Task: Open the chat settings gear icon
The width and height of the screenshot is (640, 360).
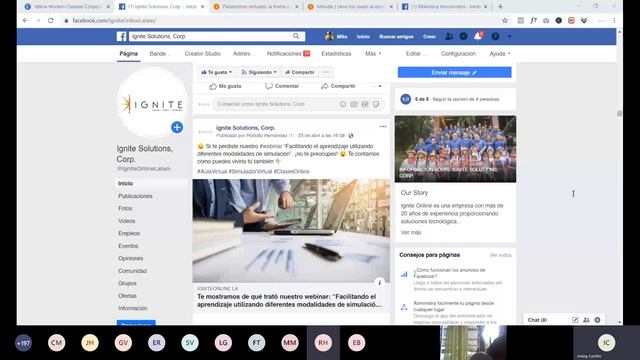Action: coord(597,320)
